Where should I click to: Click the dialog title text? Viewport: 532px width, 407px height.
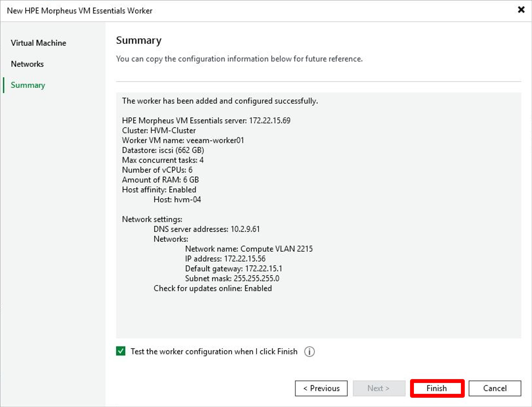pos(80,11)
